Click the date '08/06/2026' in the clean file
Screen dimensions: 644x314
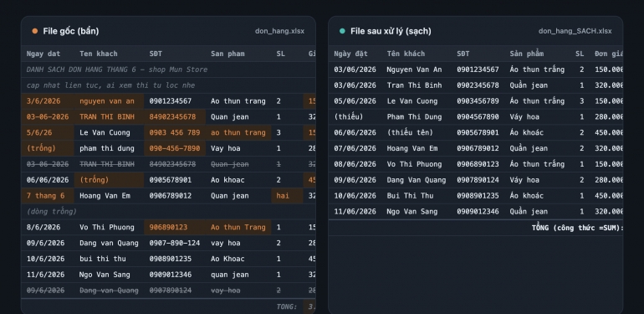tap(355, 164)
